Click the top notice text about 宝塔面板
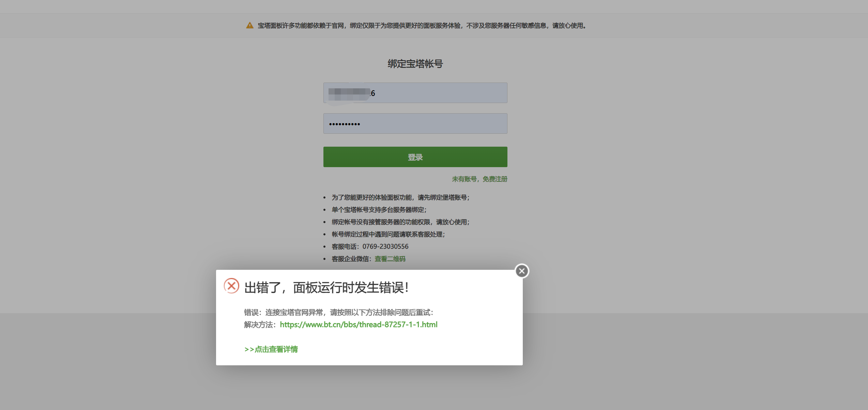Viewport: 868px width, 410px height. (x=422, y=26)
